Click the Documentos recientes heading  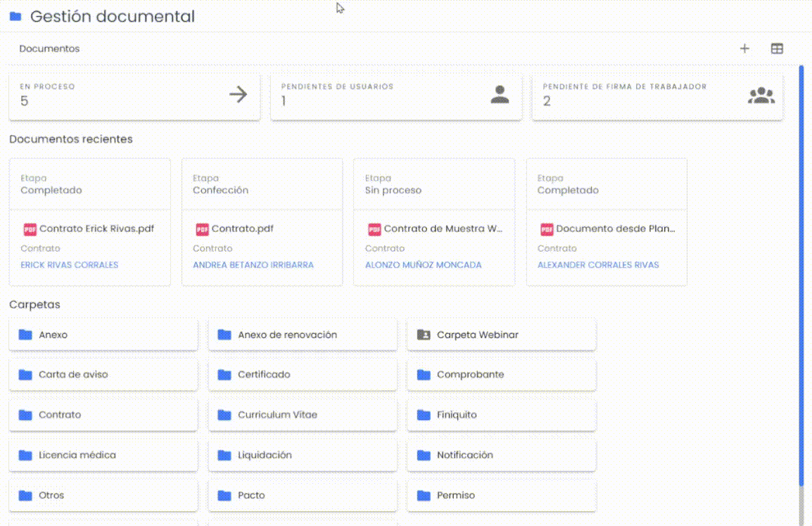(x=71, y=139)
